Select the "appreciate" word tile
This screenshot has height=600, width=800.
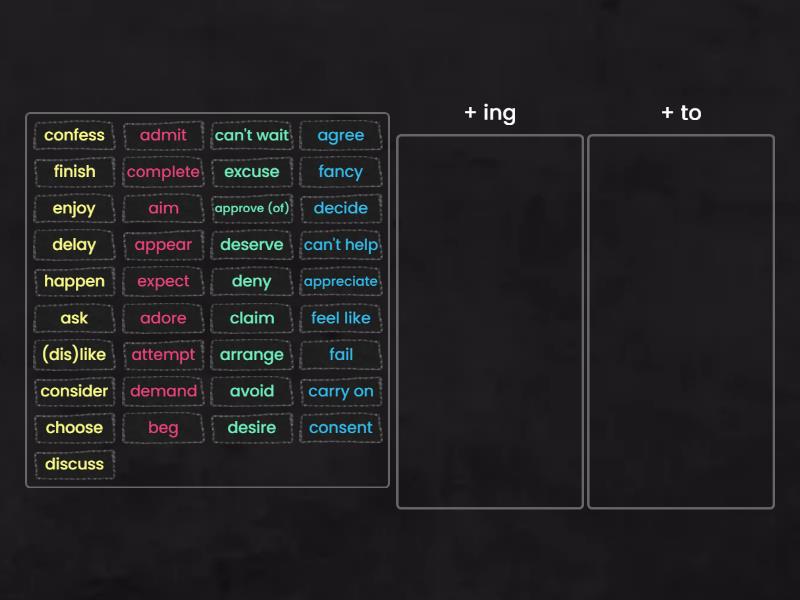340,281
